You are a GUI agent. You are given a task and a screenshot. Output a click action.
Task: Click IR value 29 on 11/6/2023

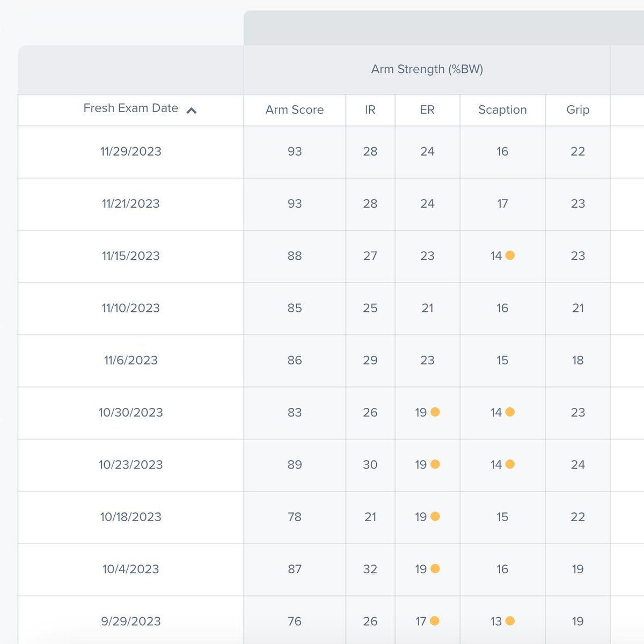coord(370,361)
